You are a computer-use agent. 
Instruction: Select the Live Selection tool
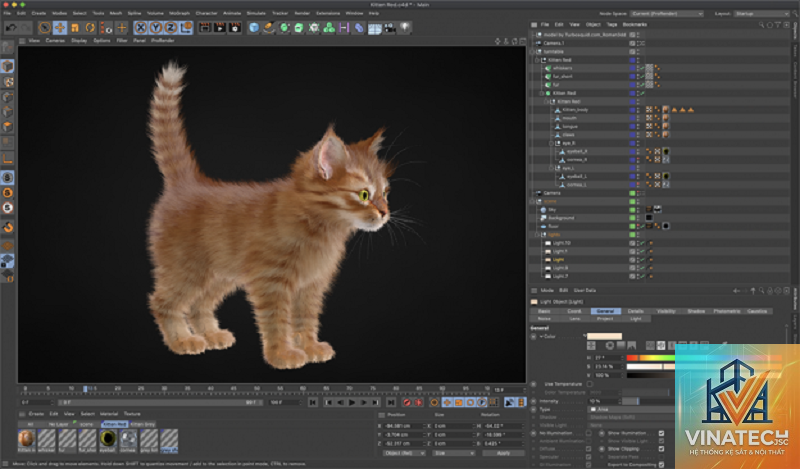[x=44, y=28]
